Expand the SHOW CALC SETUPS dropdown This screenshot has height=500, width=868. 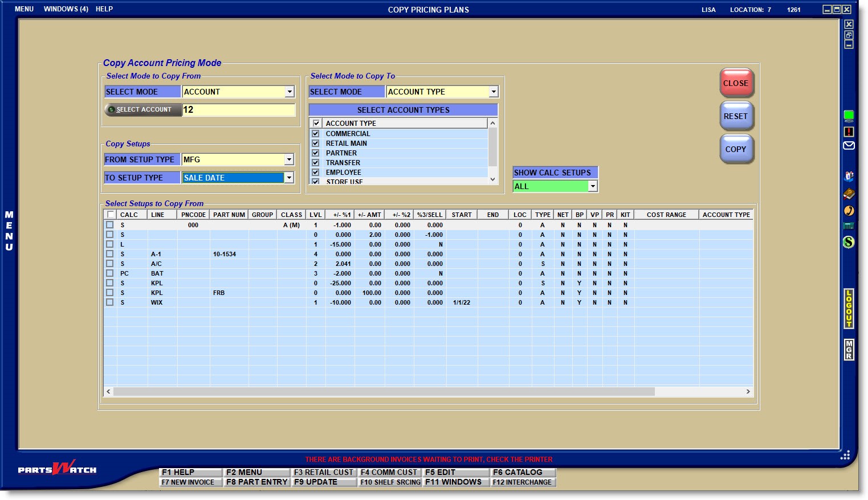point(593,187)
